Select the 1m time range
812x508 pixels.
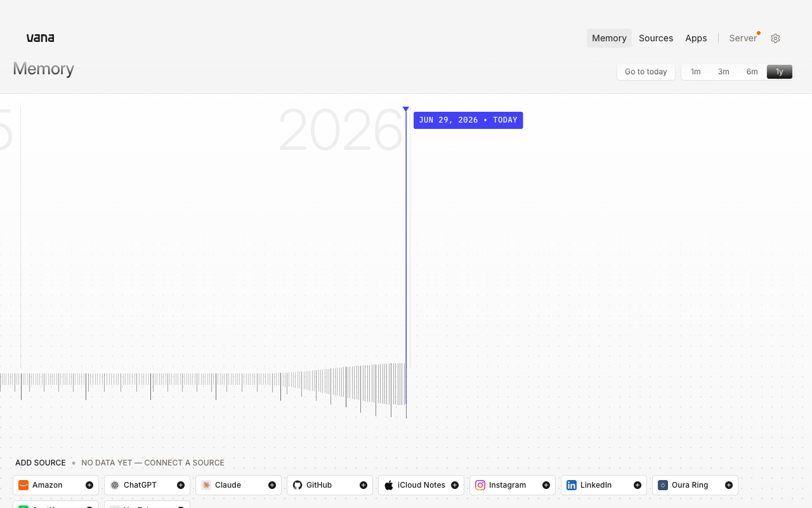point(696,72)
